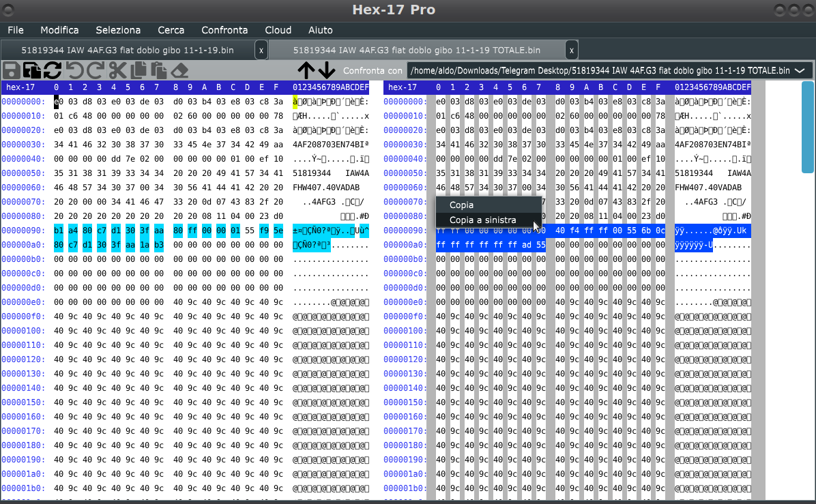Image resolution: width=816 pixels, height=504 pixels.
Task: Click the vertical scrollbar thumb on right
Action: click(808, 126)
